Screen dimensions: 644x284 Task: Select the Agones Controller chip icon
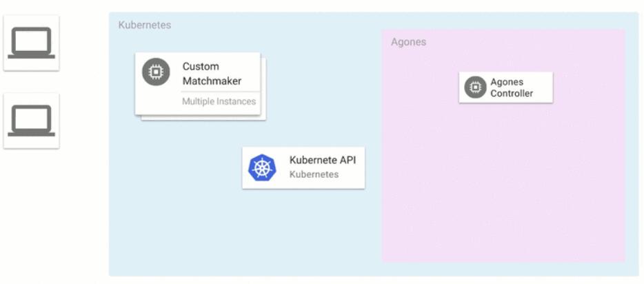pos(475,88)
